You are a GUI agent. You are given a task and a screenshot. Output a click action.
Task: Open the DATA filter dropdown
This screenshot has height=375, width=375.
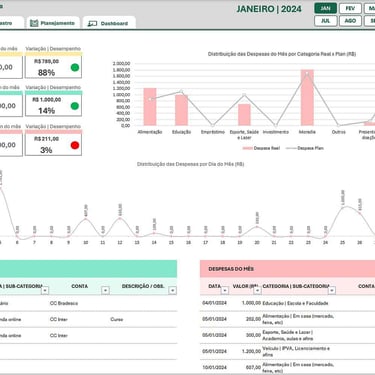point(225,290)
